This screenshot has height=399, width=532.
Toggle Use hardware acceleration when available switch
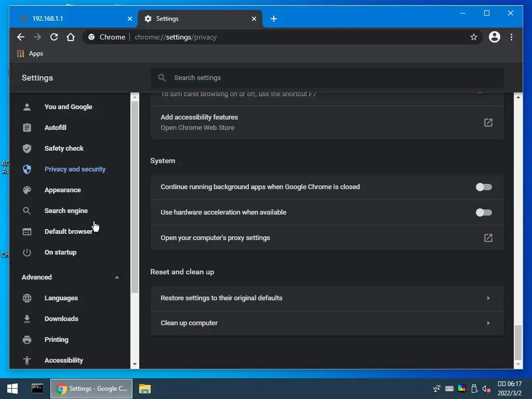[x=484, y=212]
